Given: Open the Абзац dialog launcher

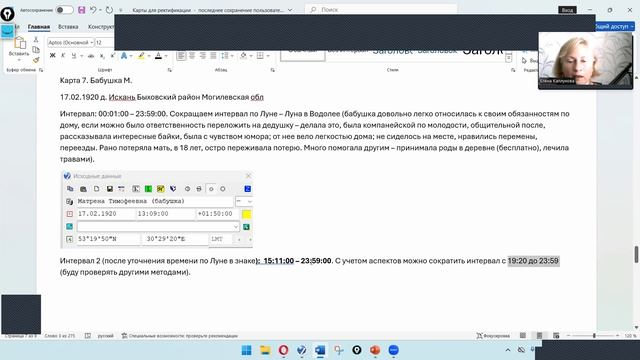Looking at the screenshot, I should click(x=273, y=70).
